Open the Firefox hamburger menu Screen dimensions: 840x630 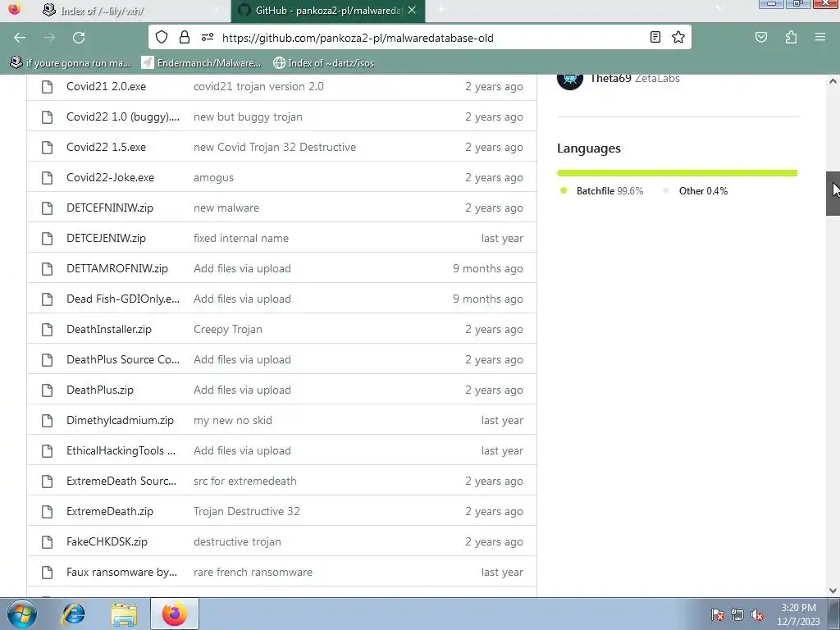point(819,37)
